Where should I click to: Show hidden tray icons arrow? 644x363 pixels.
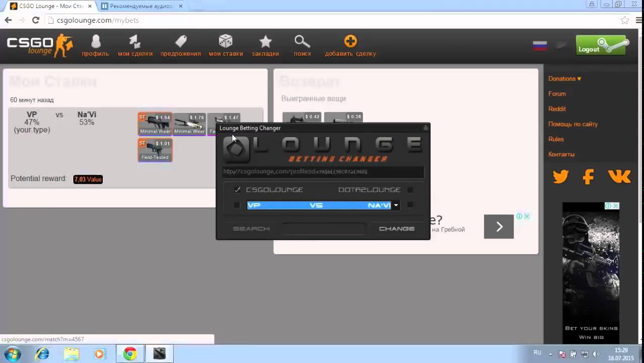pyautogui.click(x=551, y=354)
